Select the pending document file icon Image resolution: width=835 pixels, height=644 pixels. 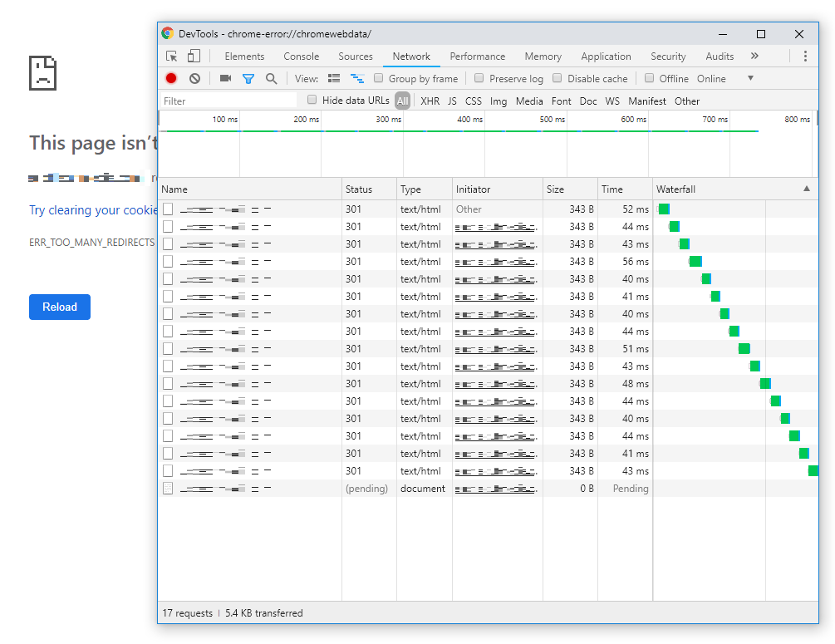click(x=168, y=488)
